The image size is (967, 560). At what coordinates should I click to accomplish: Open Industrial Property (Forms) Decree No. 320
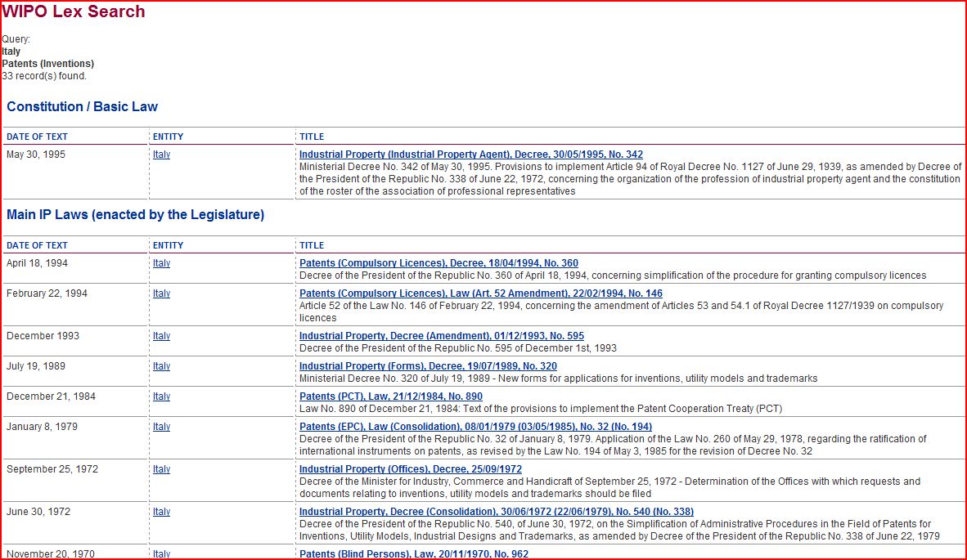(428, 366)
